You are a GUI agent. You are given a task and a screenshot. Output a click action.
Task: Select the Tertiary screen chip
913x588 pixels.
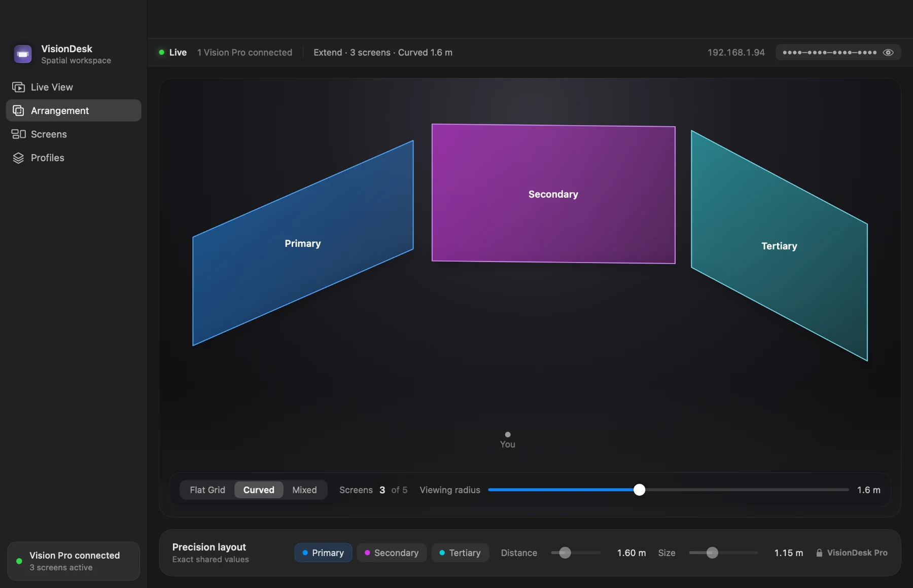[460, 553]
